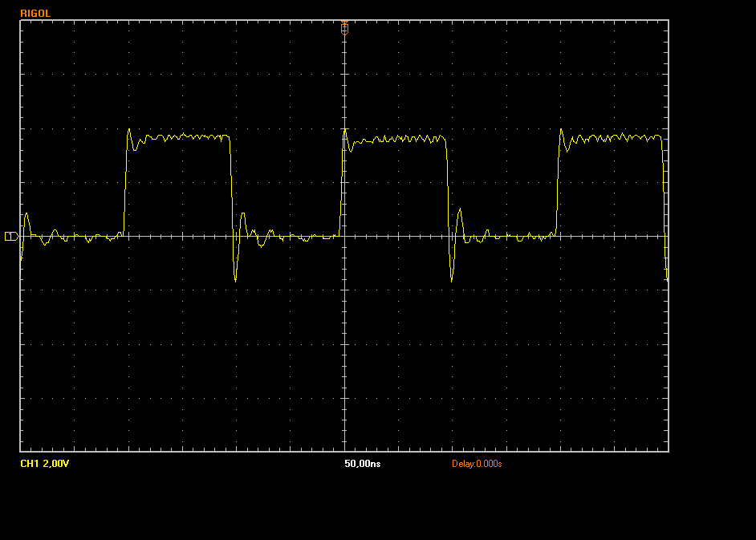Click the small ringing bump beside the ground marker
The height and width of the screenshot is (540, 756).
pos(26,215)
